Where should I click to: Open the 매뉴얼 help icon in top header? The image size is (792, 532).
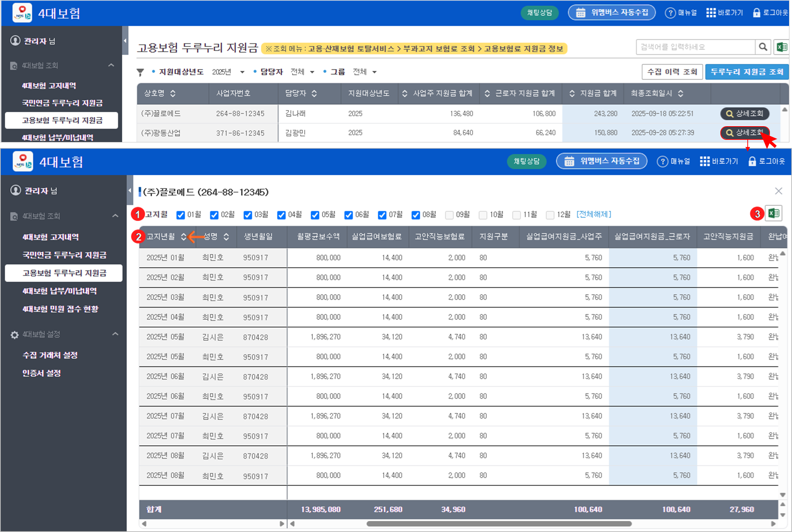670,13
